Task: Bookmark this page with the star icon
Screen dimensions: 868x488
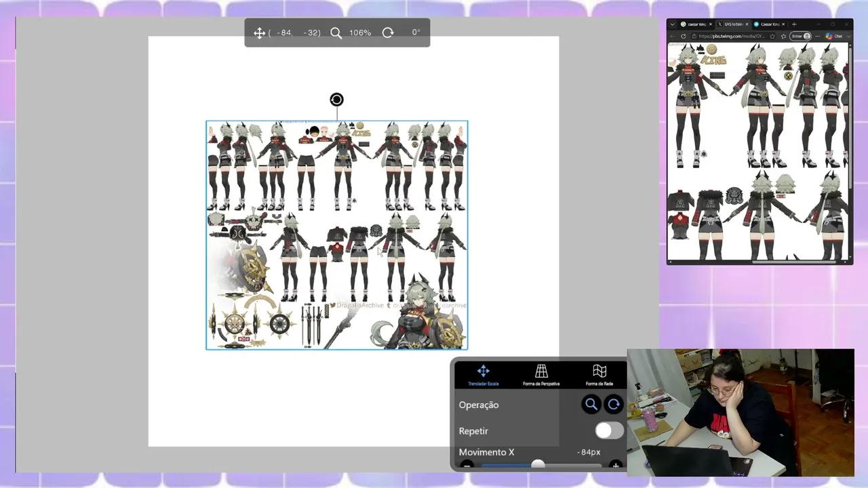Action: (x=772, y=36)
